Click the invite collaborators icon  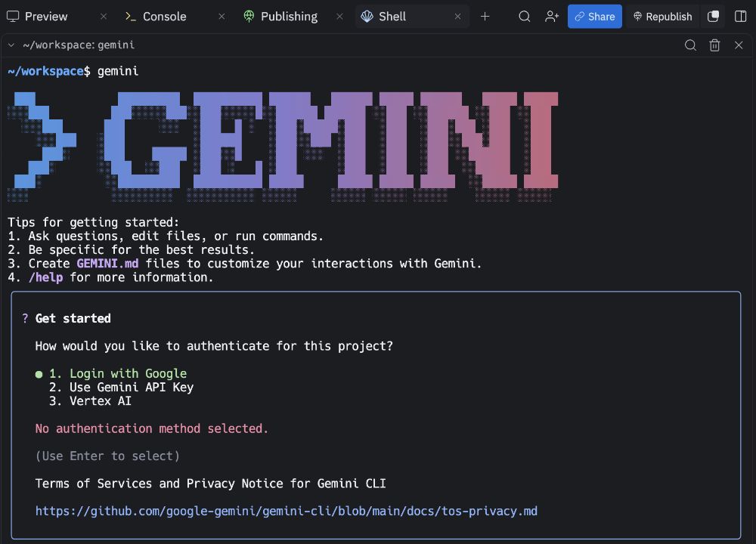[x=552, y=17]
